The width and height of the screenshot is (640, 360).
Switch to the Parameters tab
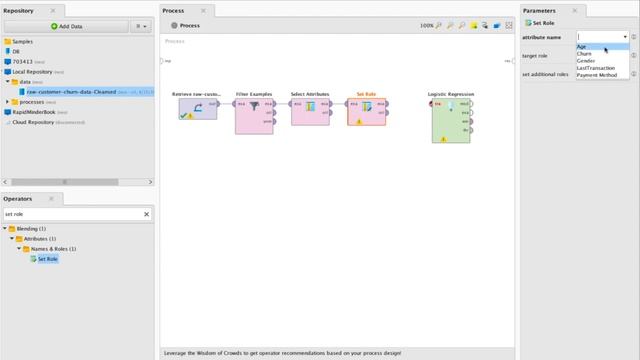point(539,11)
